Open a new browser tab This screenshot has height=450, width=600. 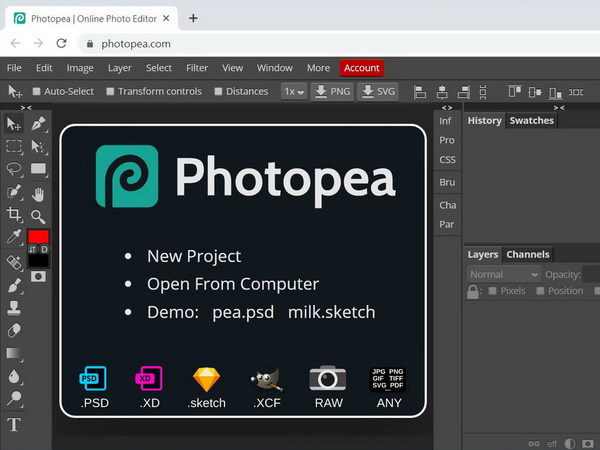(x=193, y=18)
